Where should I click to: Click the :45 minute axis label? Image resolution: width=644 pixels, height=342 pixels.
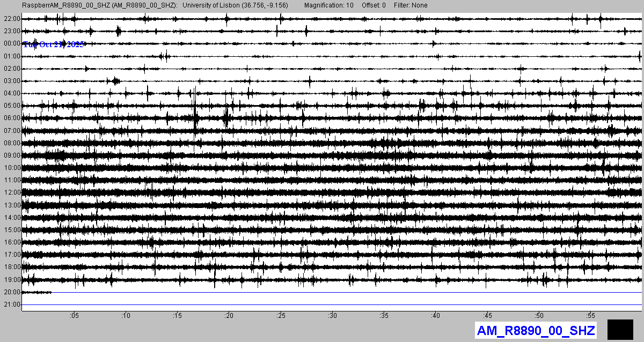click(488, 315)
